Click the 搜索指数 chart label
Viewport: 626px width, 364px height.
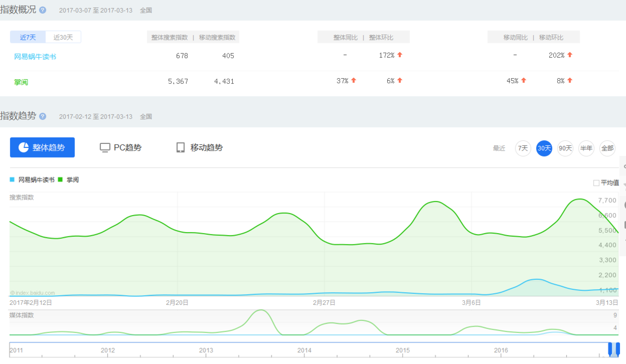tap(22, 197)
